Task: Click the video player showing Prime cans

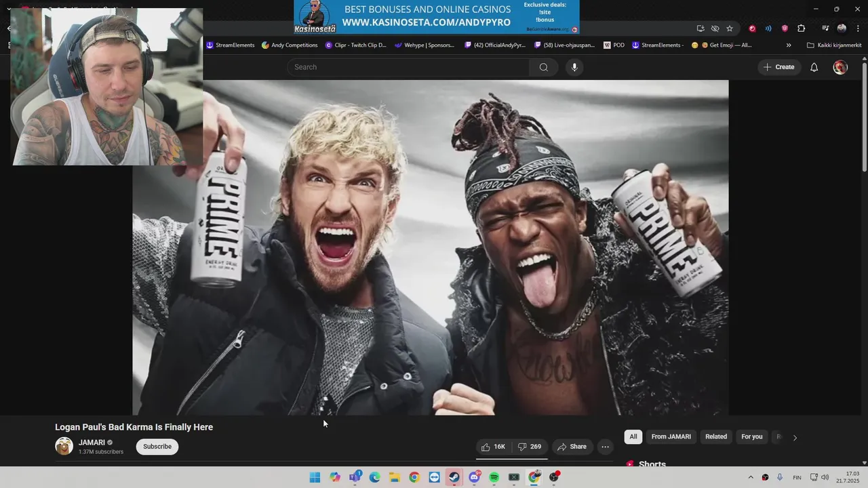Action: pyautogui.click(x=431, y=247)
